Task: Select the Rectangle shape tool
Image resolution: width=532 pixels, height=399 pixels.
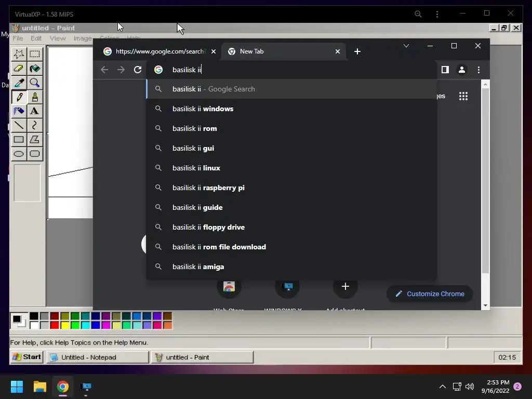Action: point(19,139)
